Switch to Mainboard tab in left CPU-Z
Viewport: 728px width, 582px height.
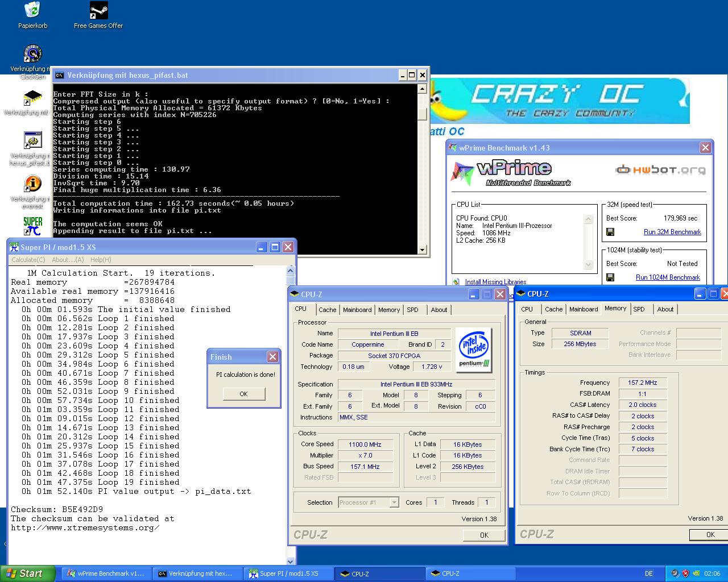pos(357,310)
